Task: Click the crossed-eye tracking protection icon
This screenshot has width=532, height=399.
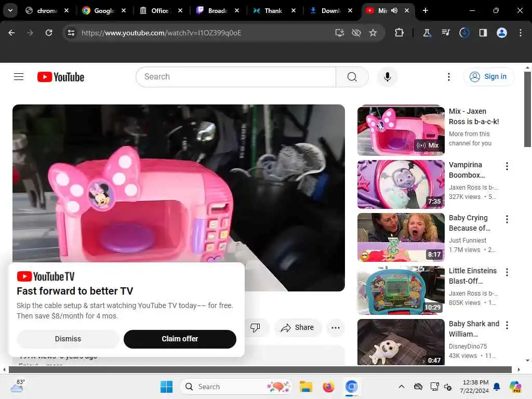Action: [356, 33]
